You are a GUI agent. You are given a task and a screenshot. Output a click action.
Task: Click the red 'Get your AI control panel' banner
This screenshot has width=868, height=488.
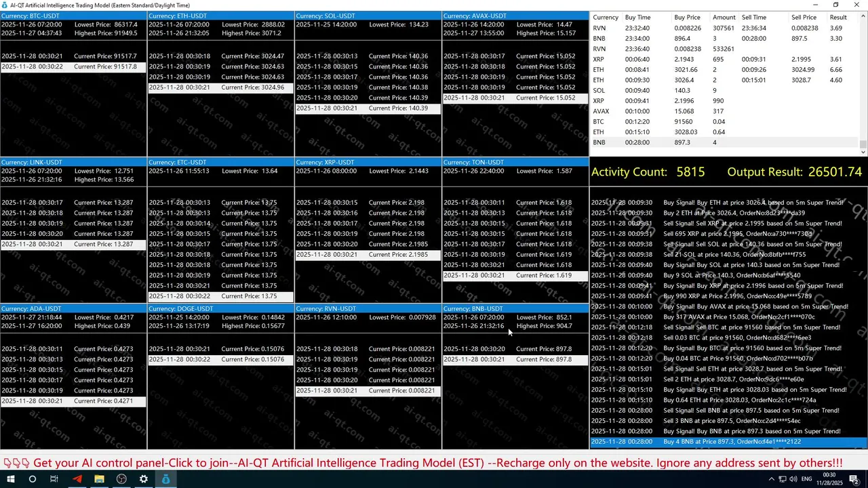423,463
